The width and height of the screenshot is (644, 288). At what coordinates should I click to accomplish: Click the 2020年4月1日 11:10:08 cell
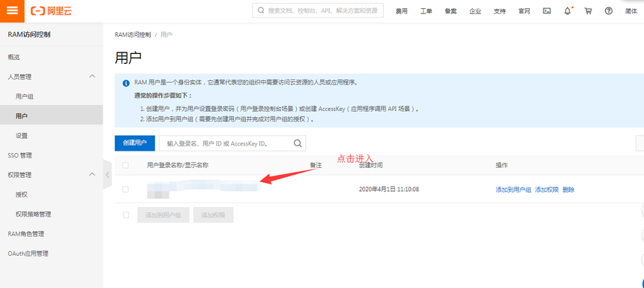[x=388, y=190]
